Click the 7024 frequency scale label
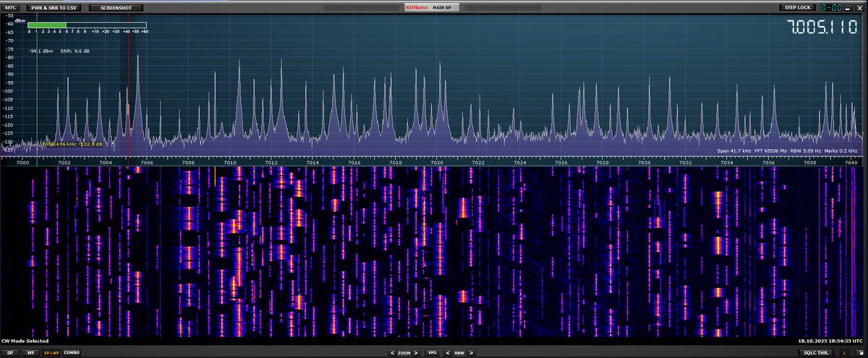This screenshot has height=358, width=868. point(520,163)
